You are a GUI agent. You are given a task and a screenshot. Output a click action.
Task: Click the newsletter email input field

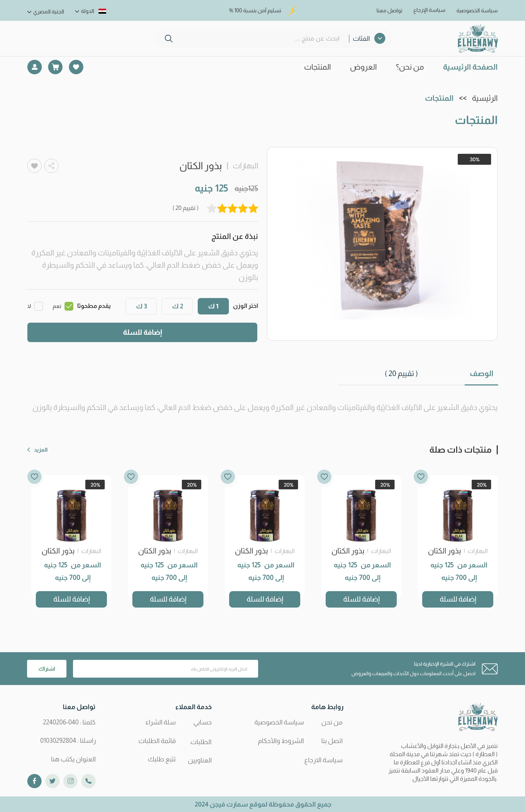click(x=165, y=669)
